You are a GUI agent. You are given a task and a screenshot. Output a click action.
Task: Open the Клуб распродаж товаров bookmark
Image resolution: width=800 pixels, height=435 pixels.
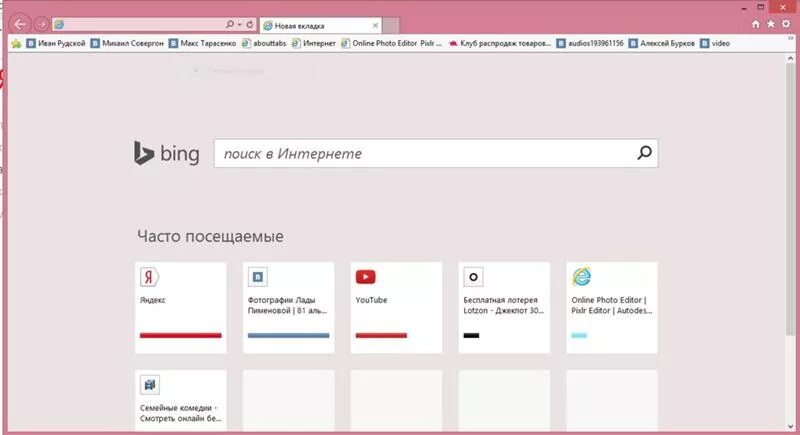click(x=499, y=43)
